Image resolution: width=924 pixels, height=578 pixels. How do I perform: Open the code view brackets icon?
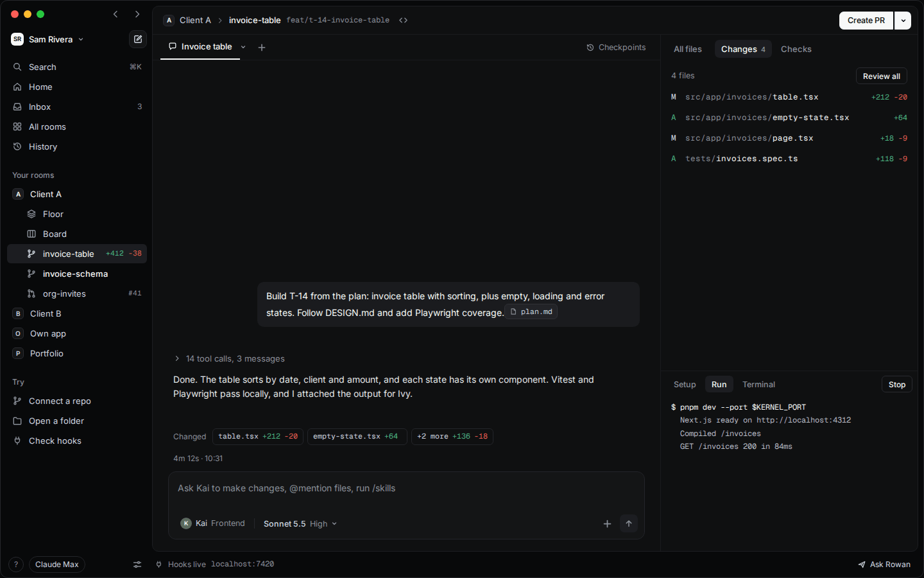pyautogui.click(x=403, y=21)
